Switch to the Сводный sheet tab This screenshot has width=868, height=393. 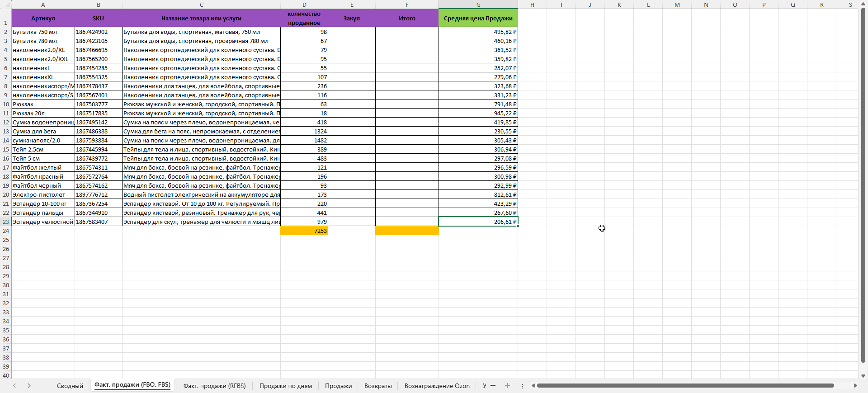tap(70, 386)
